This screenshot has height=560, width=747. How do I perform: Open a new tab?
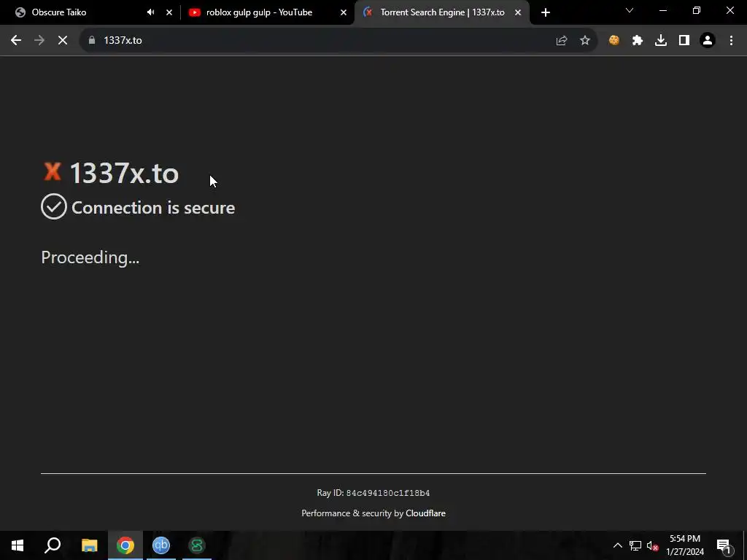tap(546, 12)
